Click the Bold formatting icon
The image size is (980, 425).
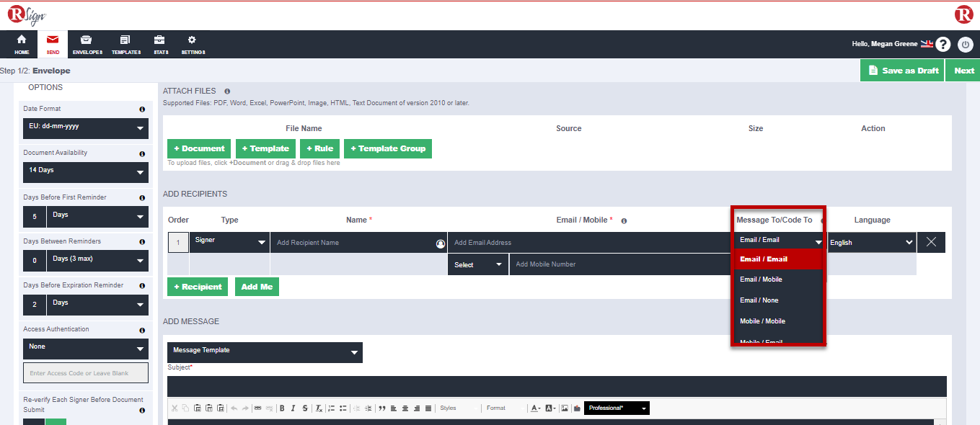coord(282,408)
